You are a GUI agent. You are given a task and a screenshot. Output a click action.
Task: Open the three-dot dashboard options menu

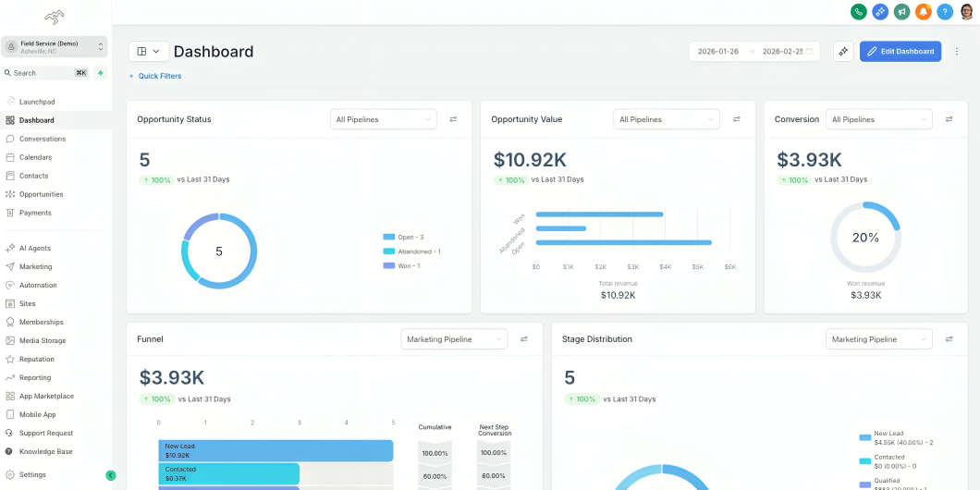point(956,51)
